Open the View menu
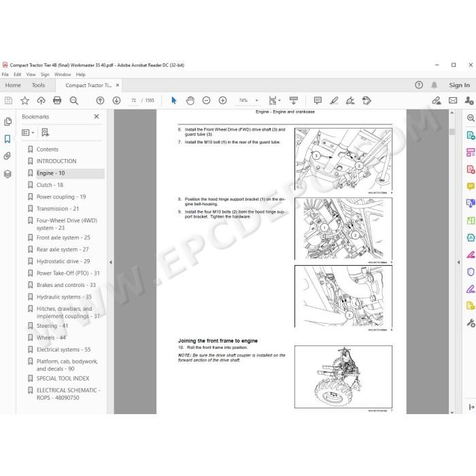 [31, 74]
